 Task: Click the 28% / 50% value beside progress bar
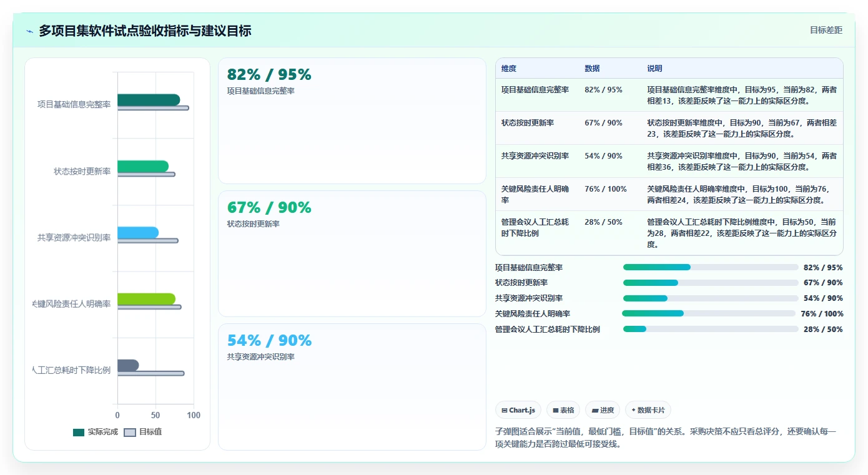[x=823, y=330]
